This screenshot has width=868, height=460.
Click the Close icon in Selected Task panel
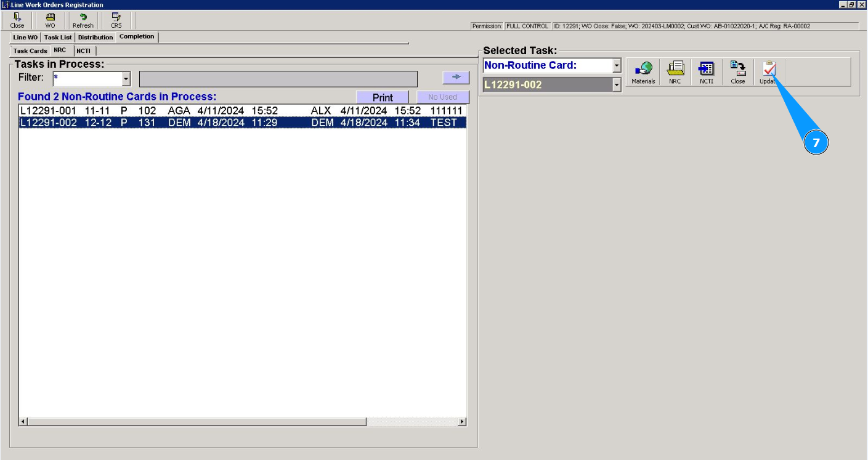738,73
